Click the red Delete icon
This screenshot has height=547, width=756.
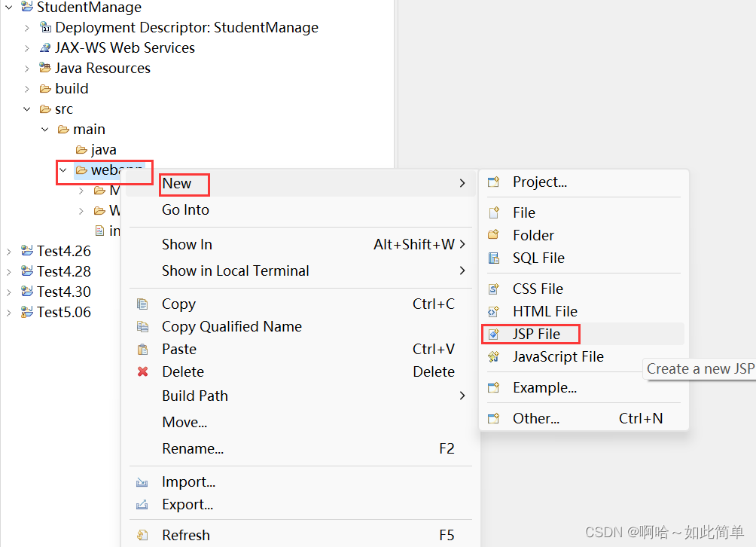143,371
